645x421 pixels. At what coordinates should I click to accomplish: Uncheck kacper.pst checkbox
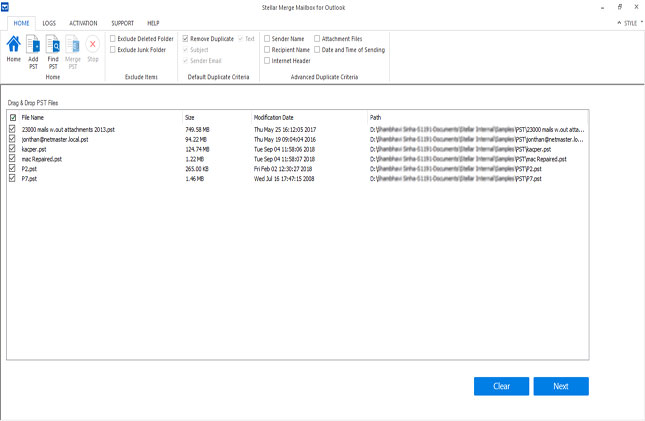(x=12, y=149)
